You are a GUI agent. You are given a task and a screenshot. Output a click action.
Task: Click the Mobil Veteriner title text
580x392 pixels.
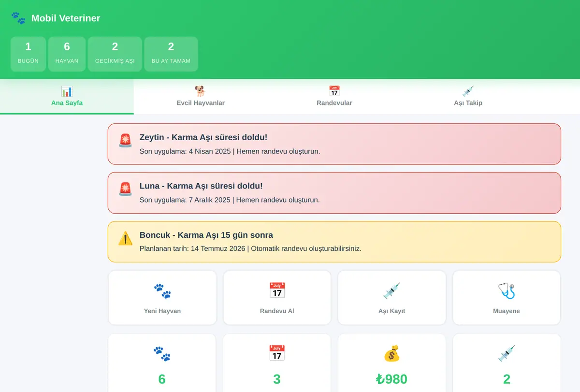tap(66, 18)
